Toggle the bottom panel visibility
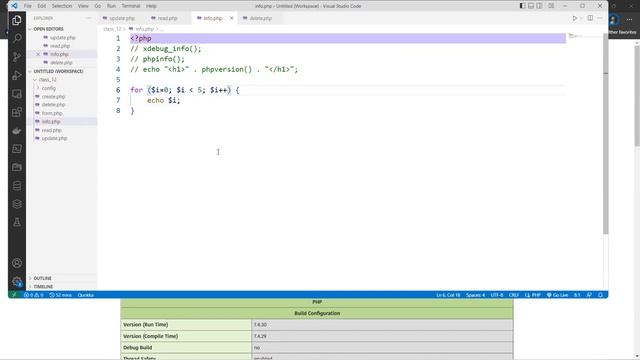The width and height of the screenshot is (640, 360). (531, 6)
